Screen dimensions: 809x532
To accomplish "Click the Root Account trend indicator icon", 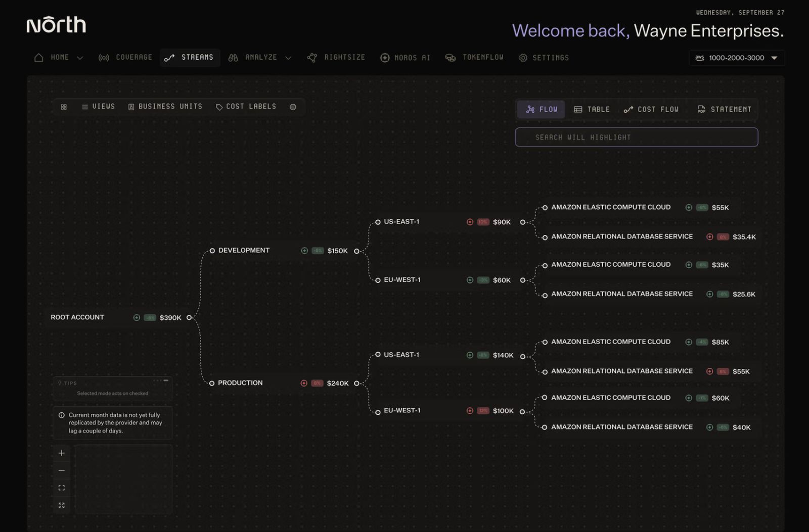I will (x=137, y=318).
